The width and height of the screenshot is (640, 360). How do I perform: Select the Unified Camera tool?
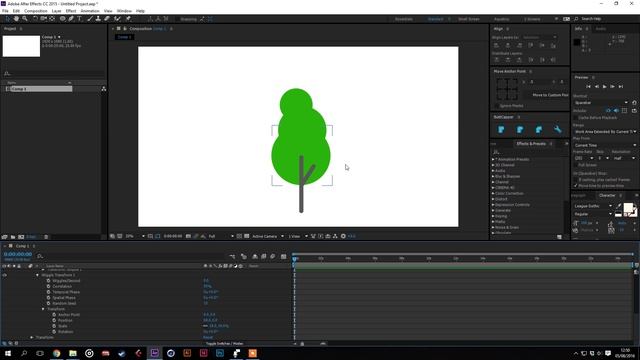(43, 19)
